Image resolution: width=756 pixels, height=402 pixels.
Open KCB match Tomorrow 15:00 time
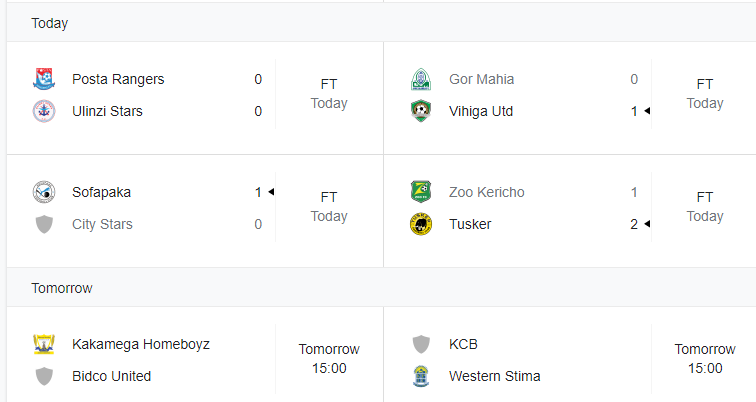(705, 359)
